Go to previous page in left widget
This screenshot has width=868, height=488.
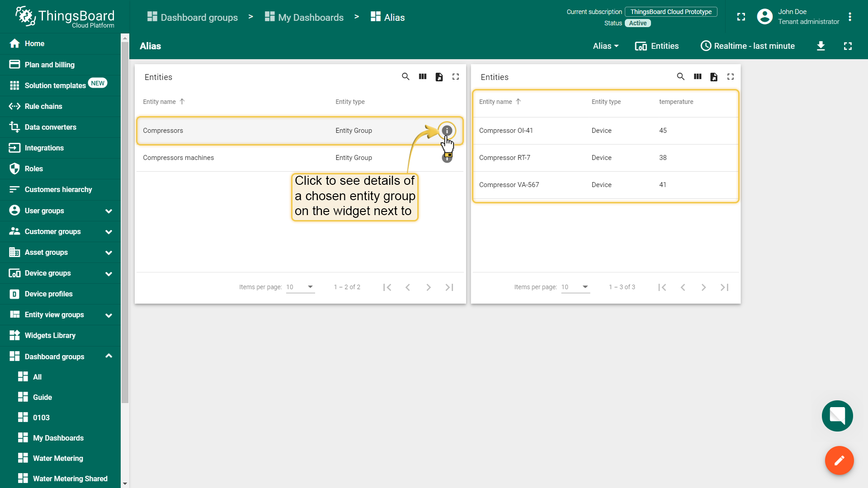pyautogui.click(x=408, y=287)
